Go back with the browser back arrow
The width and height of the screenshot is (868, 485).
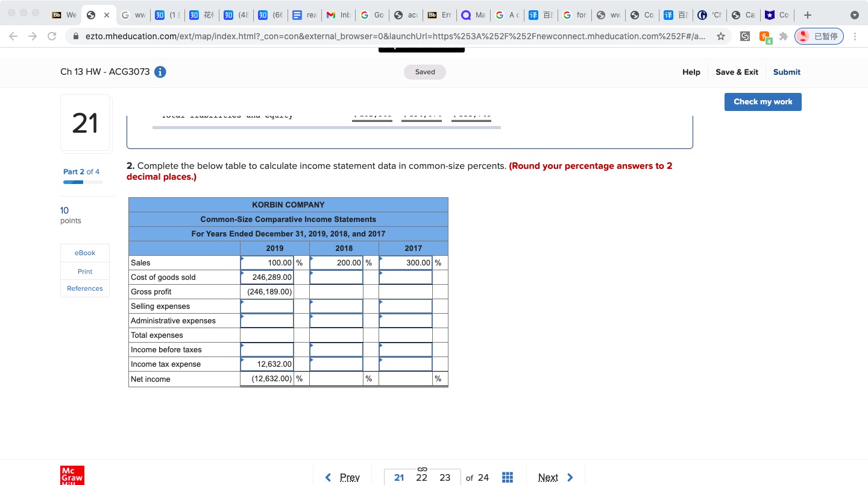pos(13,36)
